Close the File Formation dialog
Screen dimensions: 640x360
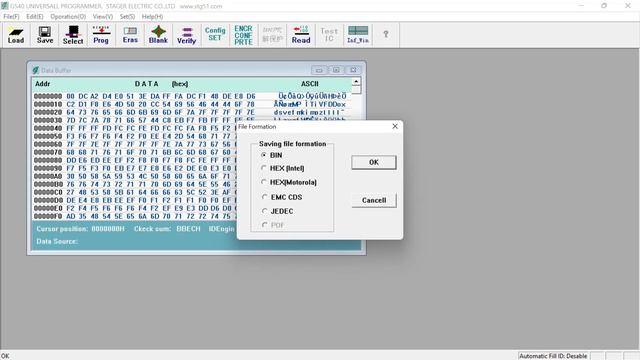tap(395, 126)
